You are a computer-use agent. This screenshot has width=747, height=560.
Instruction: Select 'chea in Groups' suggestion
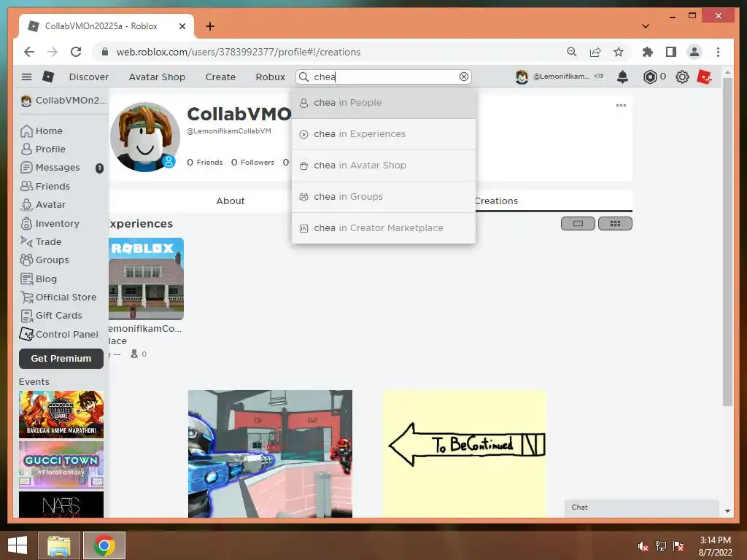point(384,197)
